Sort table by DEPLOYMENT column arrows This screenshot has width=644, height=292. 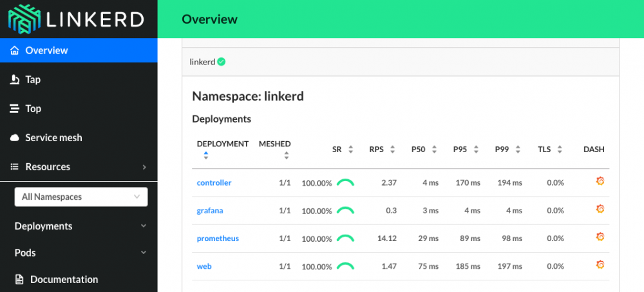coord(206,155)
